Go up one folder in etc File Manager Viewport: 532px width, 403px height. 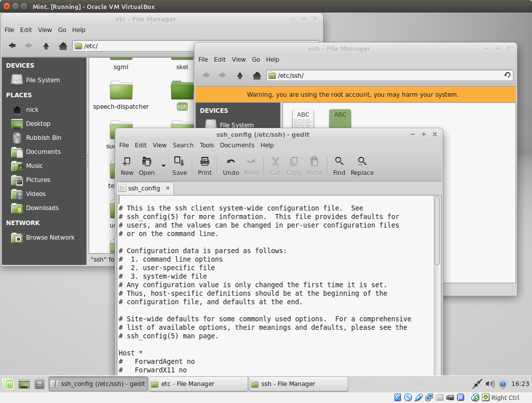pos(46,46)
